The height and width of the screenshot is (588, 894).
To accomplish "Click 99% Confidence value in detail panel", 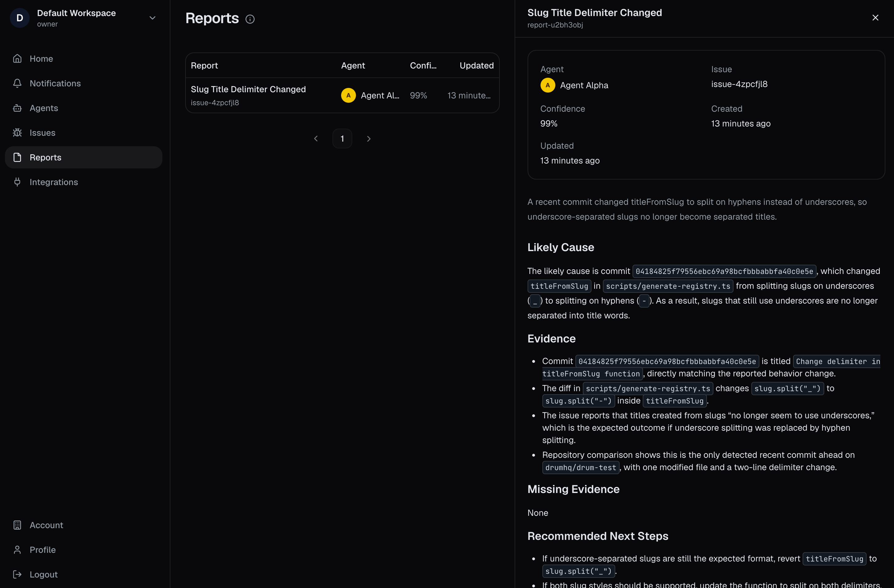I will [549, 123].
